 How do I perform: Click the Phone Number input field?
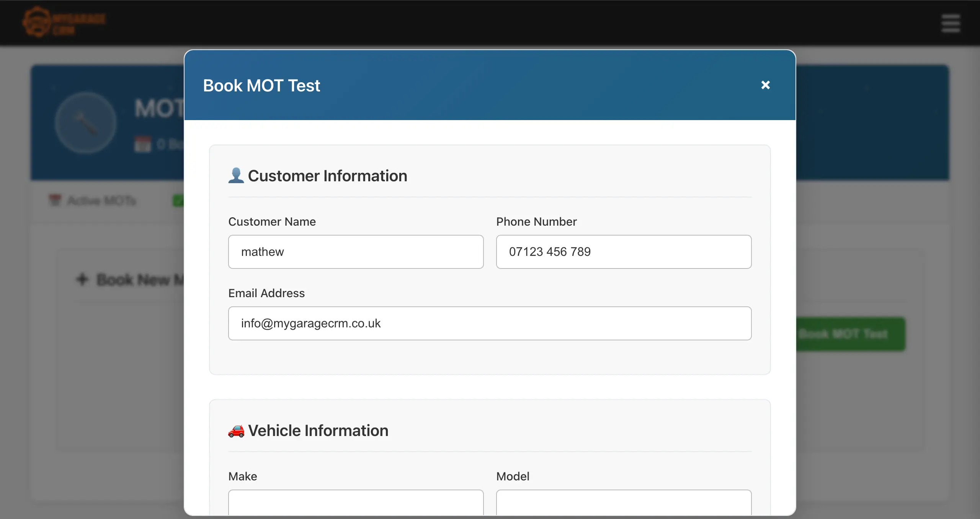[x=624, y=252]
